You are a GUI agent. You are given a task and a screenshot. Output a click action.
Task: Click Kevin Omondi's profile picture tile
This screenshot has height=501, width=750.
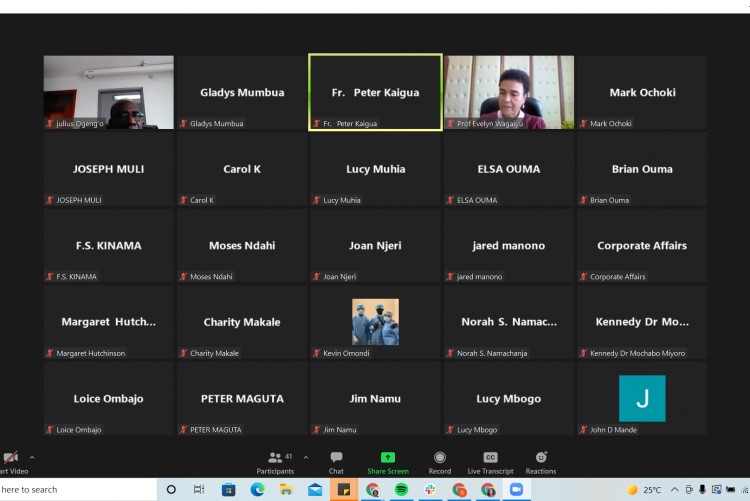pyautogui.click(x=375, y=322)
